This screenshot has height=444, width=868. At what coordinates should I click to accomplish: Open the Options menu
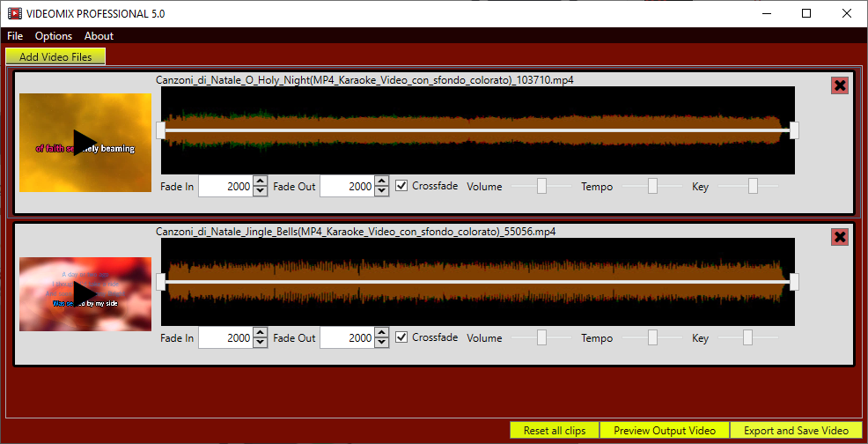point(54,36)
